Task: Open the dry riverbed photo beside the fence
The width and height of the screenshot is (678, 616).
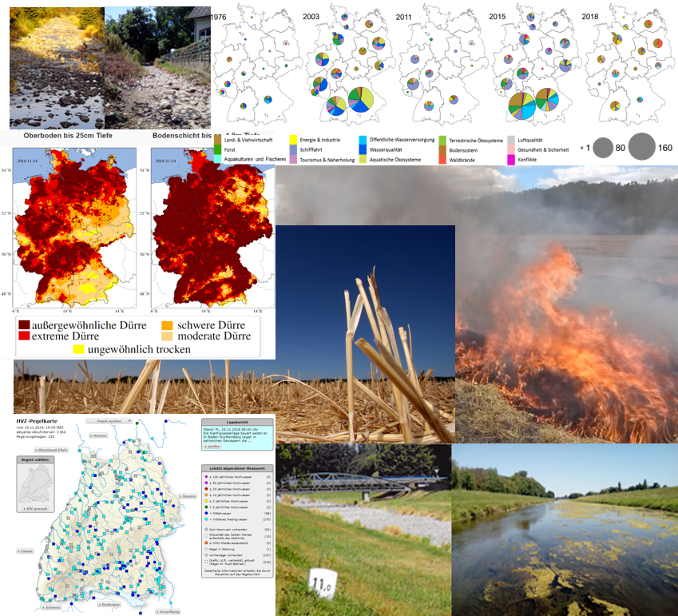Action: click(x=158, y=68)
